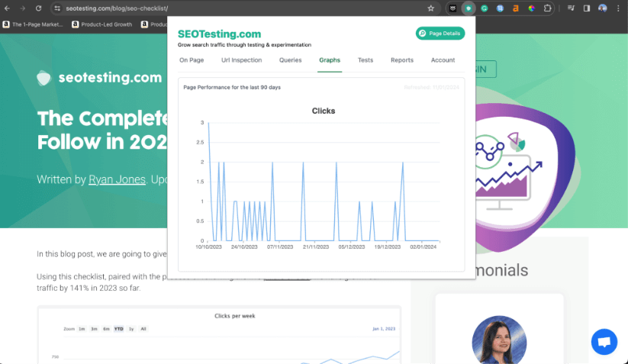Viewport: 628px width, 364px height.
Task: Open the media control playlist icon
Action: [x=571, y=8]
